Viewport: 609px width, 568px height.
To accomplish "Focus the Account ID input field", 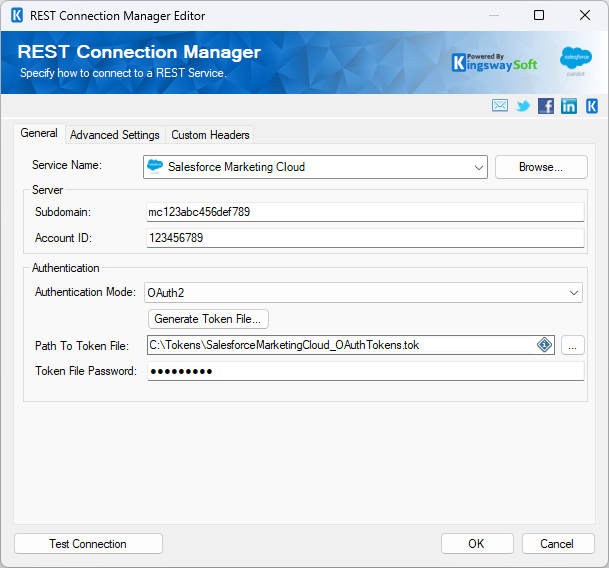I will click(x=365, y=238).
